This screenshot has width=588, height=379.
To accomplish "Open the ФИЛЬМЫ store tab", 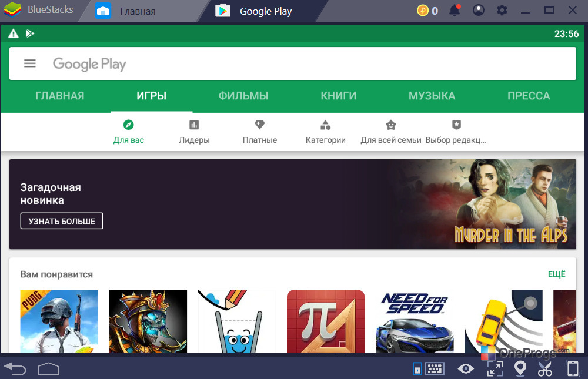I will click(243, 96).
